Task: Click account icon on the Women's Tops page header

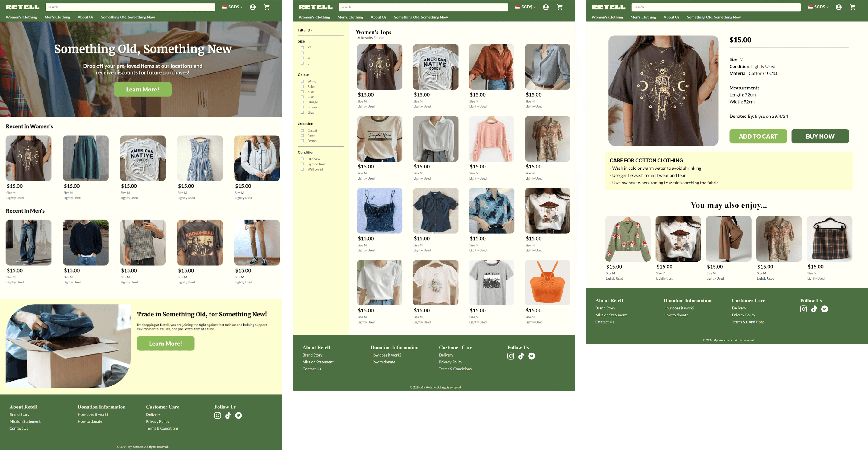Action: point(545,7)
